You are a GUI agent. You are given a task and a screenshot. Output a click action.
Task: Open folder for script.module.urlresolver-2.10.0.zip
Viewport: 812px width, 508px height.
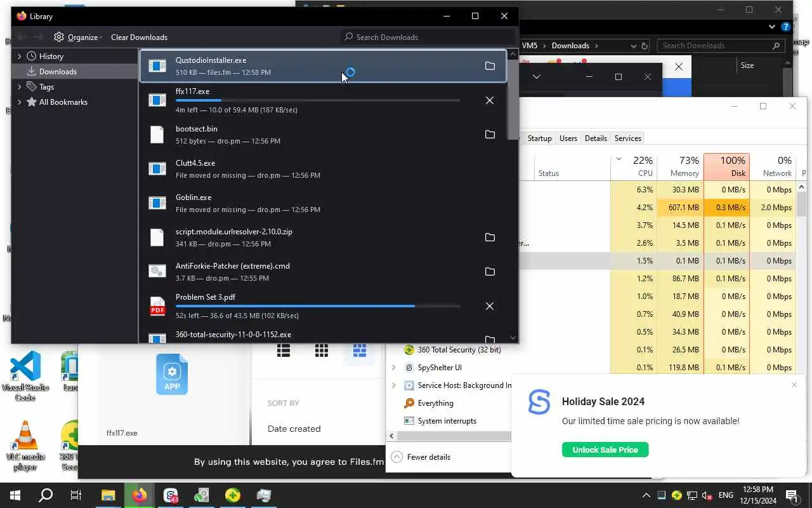coord(490,237)
